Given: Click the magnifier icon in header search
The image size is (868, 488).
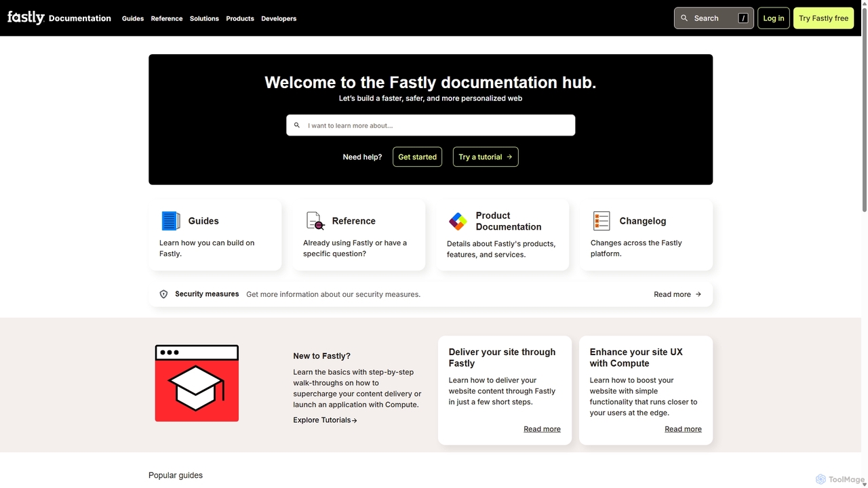Looking at the screenshot, I should (684, 18).
